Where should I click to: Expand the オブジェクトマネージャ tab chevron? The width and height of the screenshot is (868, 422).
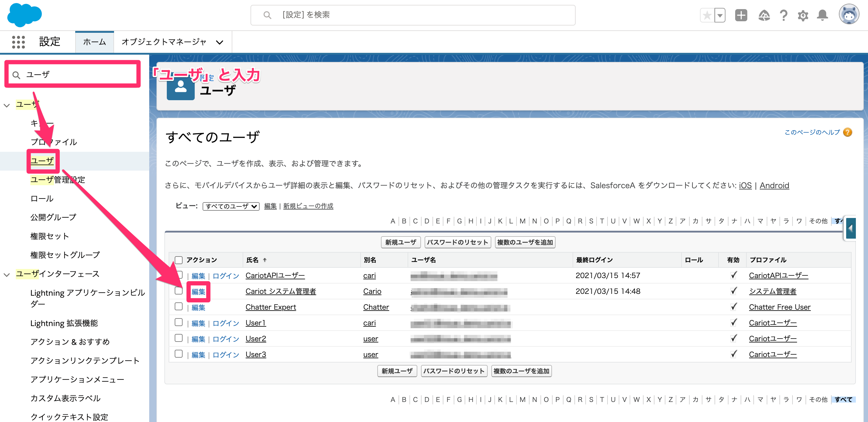(219, 43)
